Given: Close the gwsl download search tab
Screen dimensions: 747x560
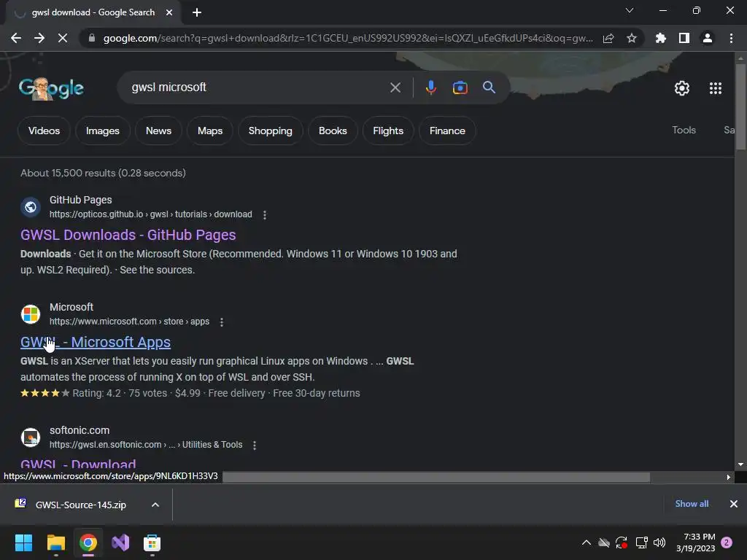Looking at the screenshot, I should point(169,12).
